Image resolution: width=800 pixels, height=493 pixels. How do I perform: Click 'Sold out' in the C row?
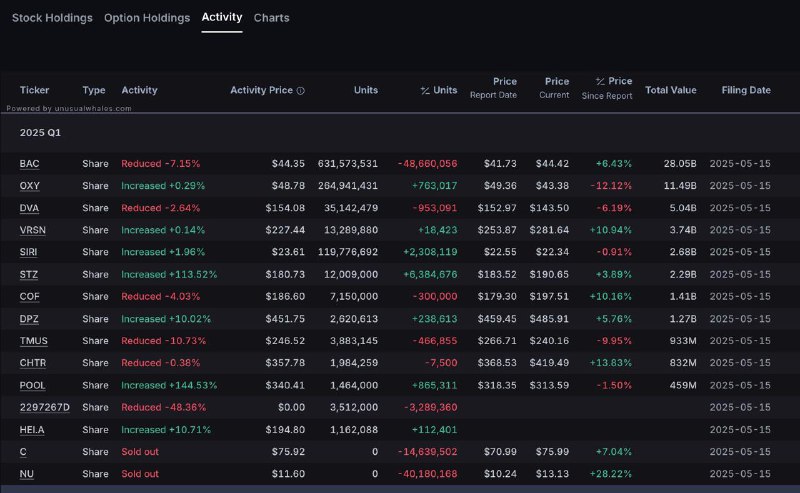[x=140, y=452]
